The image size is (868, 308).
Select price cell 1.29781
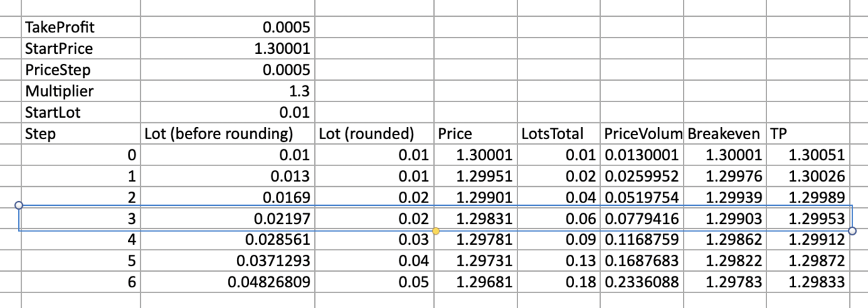476,239
